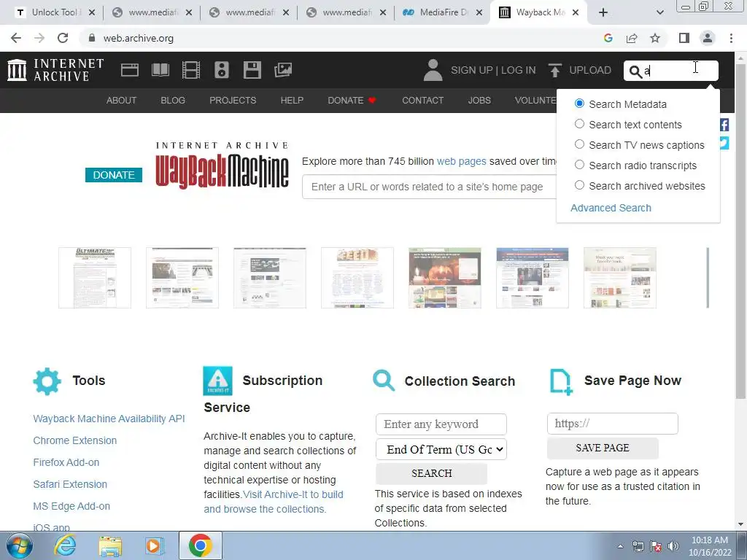Select Search TV news captions option
This screenshot has width=747, height=560.
point(579,144)
